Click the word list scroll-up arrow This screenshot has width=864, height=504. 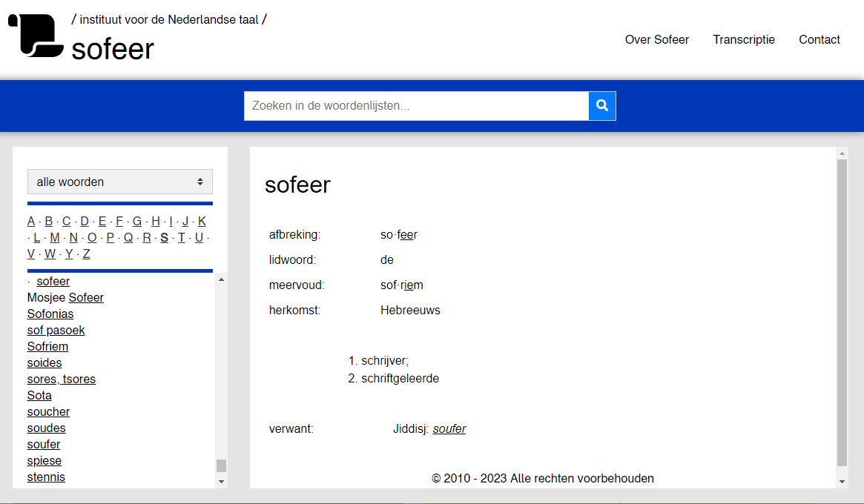[221, 280]
